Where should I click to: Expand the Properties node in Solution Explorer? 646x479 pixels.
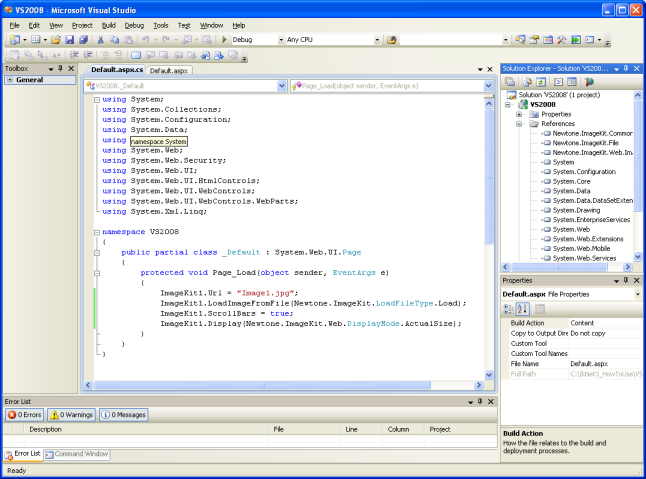(519, 114)
